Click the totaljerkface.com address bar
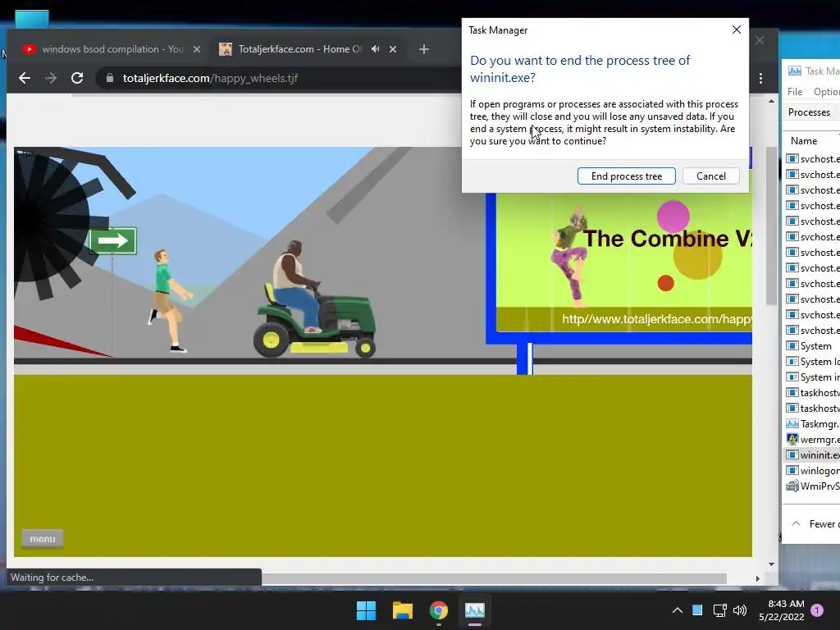This screenshot has width=840, height=630. pyautogui.click(x=279, y=78)
